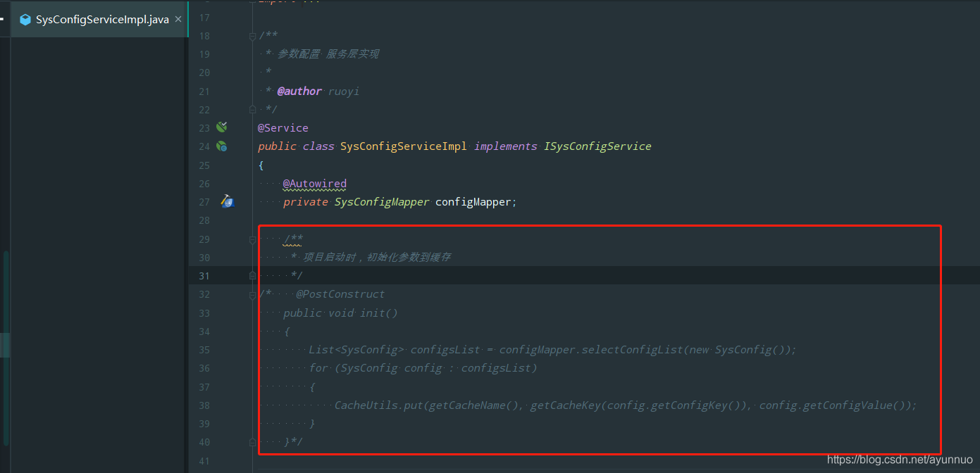The width and height of the screenshot is (980, 473).
Task: Click the @Autowired annotation
Action: [315, 184]
